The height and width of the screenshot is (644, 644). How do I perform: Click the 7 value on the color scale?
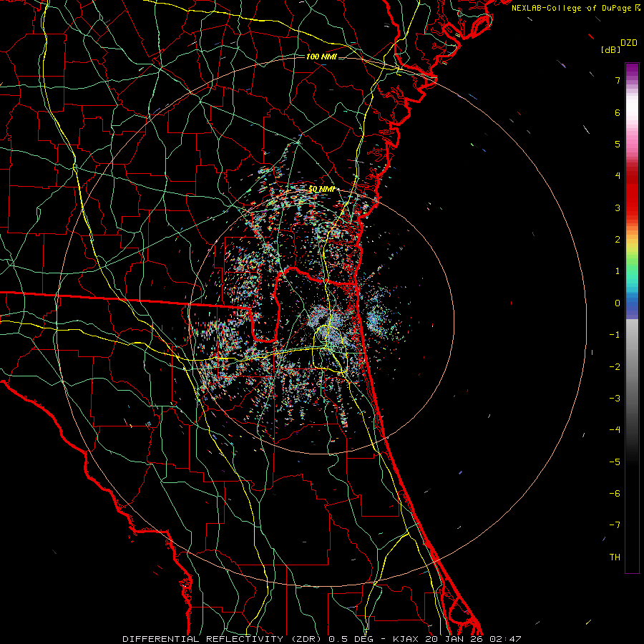tap(618, 80)
